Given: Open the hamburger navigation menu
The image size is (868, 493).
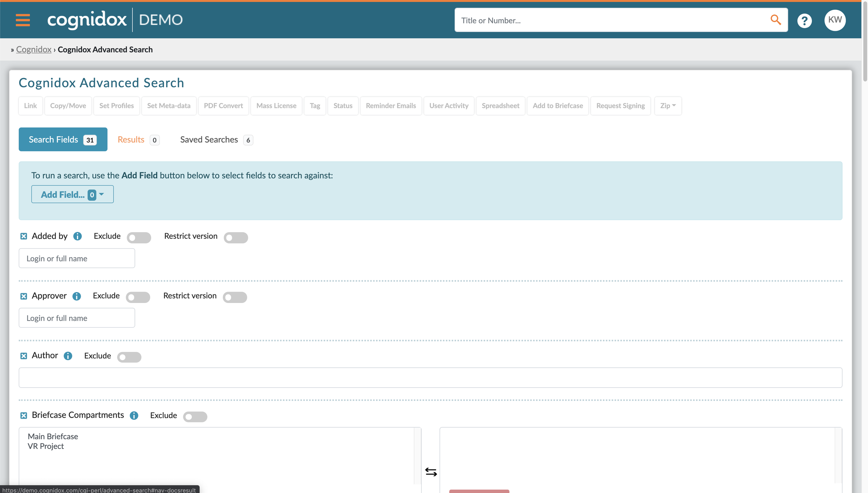Looking at the screenshot, I should [23, 20].
